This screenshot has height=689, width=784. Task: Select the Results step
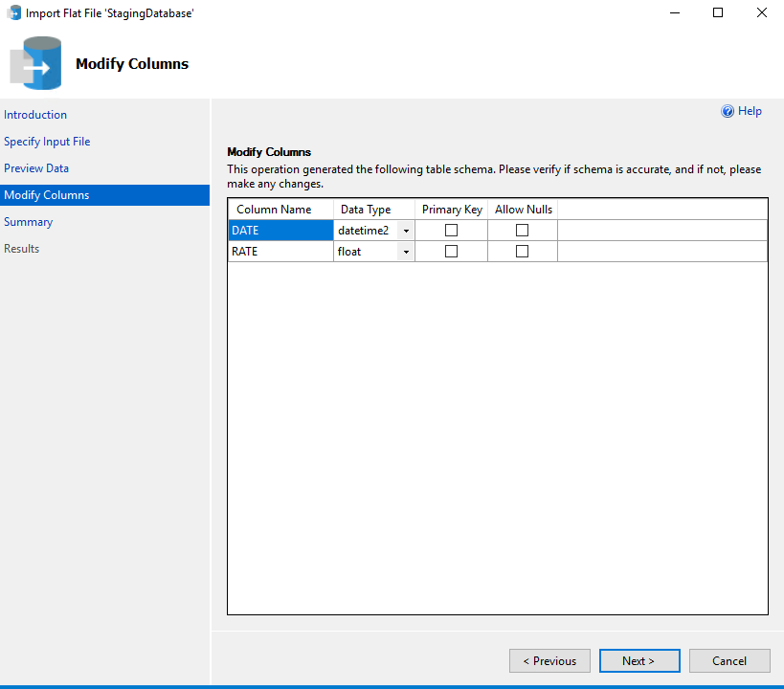coord(21,249)
